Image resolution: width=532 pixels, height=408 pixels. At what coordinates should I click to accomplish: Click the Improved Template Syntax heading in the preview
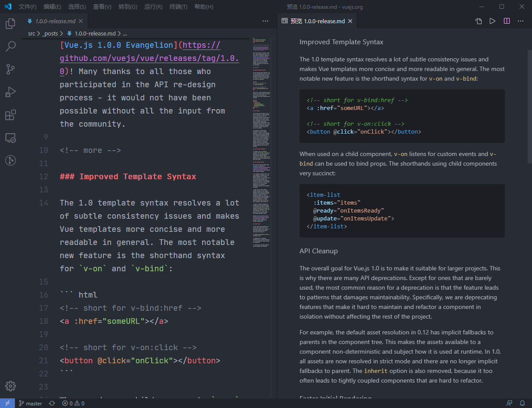[341, 42]
